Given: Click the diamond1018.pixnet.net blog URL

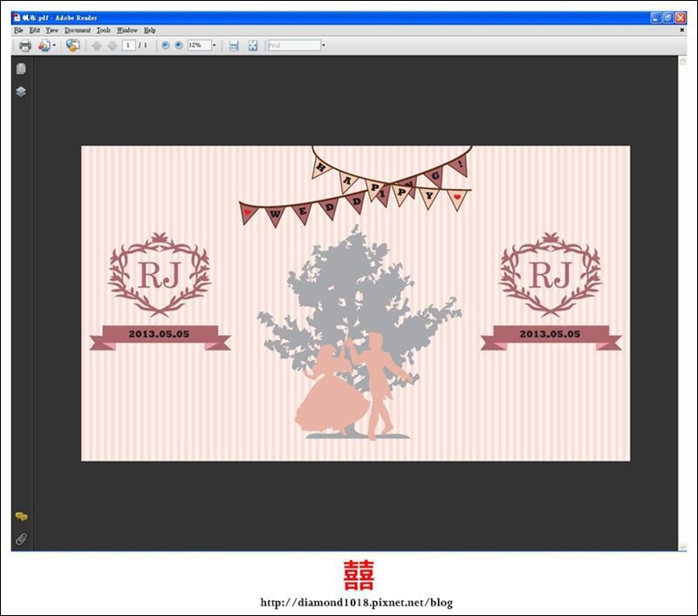Looking at the screenshot, I should 357,603.
